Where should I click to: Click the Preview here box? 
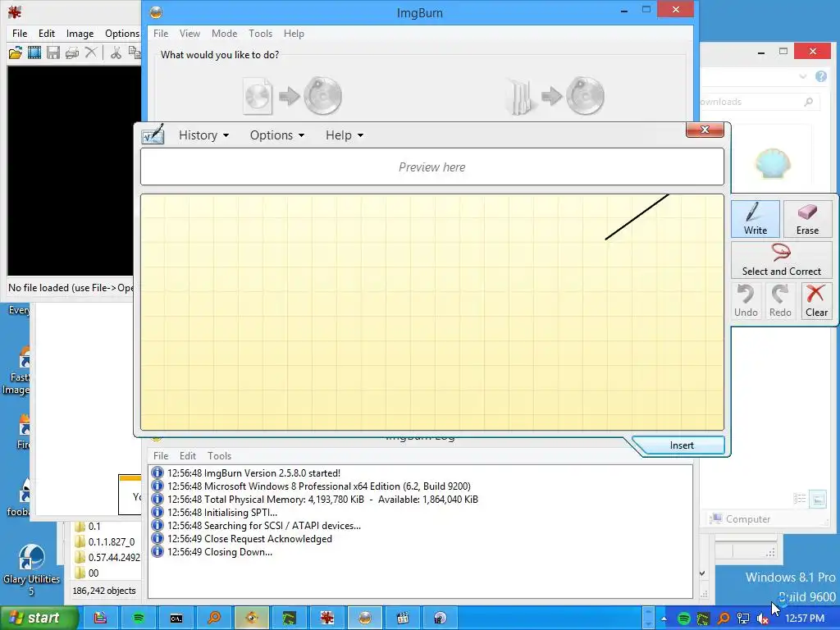tap(431, 167)
